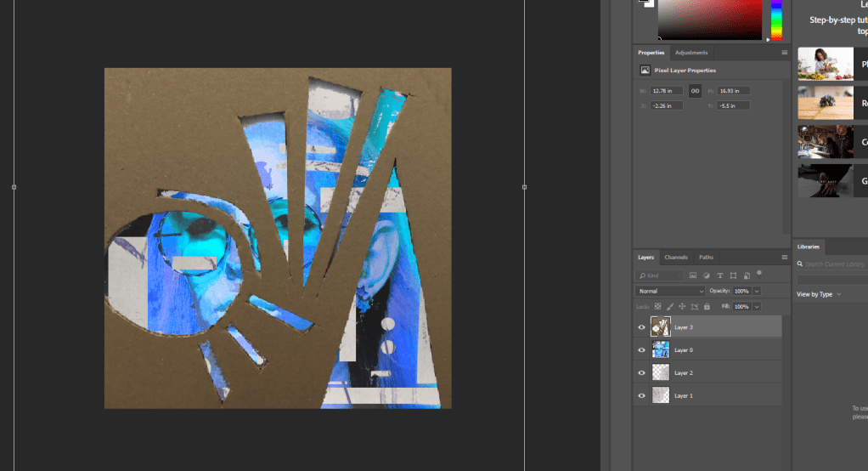Click the shape layer filter icon

pos(733,275)
